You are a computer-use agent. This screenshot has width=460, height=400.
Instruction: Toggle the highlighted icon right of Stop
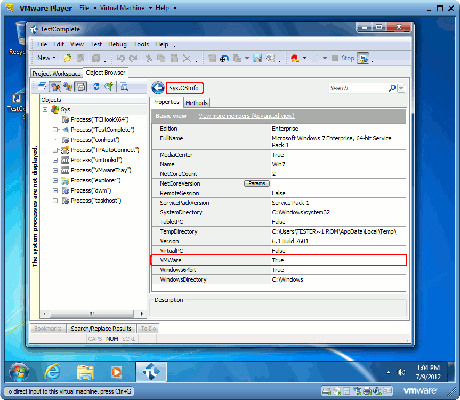point(363,58)
